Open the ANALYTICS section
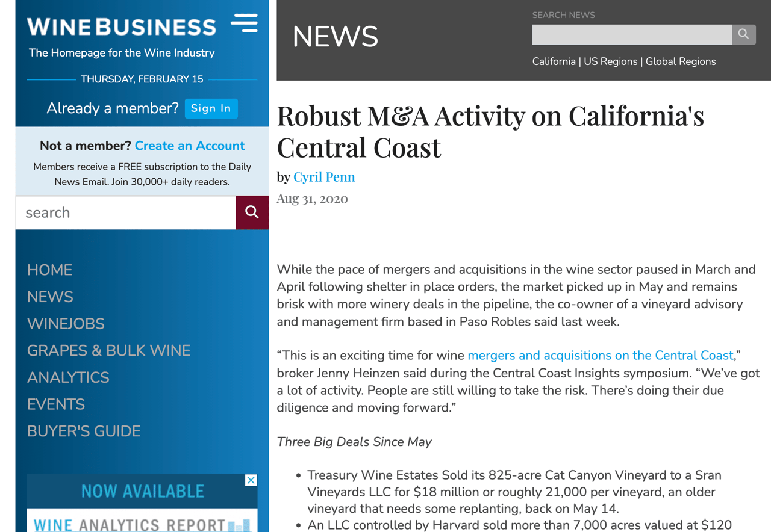The width and height of the screenshot is (771, 532). point(68,377)
